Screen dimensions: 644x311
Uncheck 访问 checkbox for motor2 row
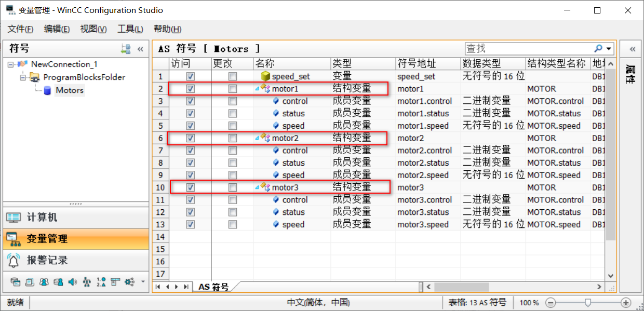click(x=190, y=138)
